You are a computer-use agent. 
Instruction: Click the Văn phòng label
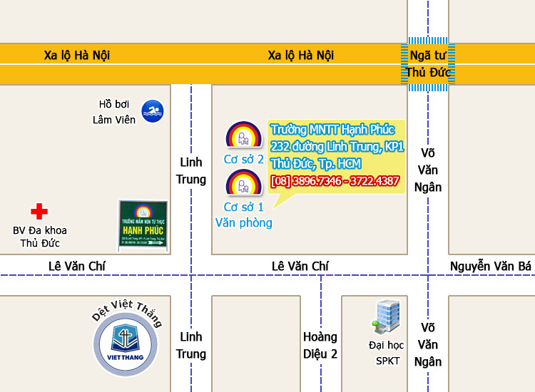tap(244, 223)
